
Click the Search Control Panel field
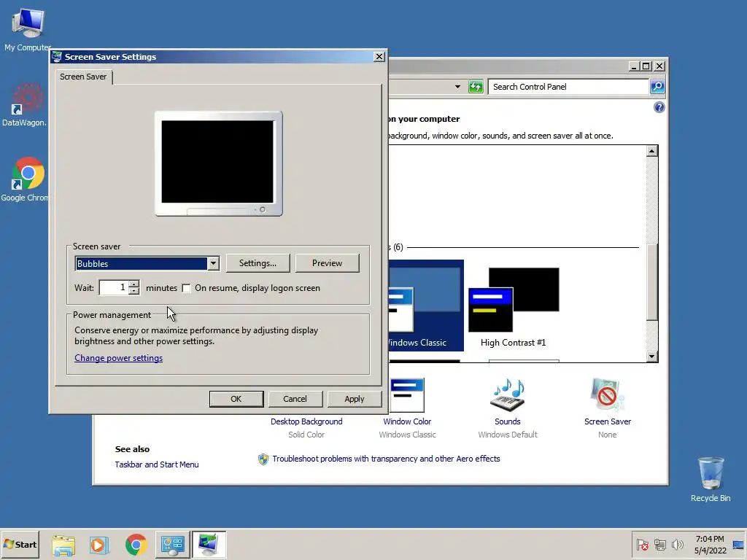click(569, 87)
